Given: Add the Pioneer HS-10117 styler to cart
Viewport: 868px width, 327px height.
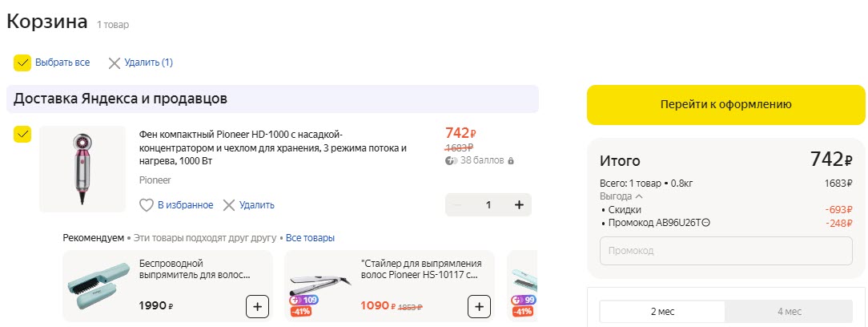Looking at the screenshot, I should pyautogui.click(x=479, y=306).
